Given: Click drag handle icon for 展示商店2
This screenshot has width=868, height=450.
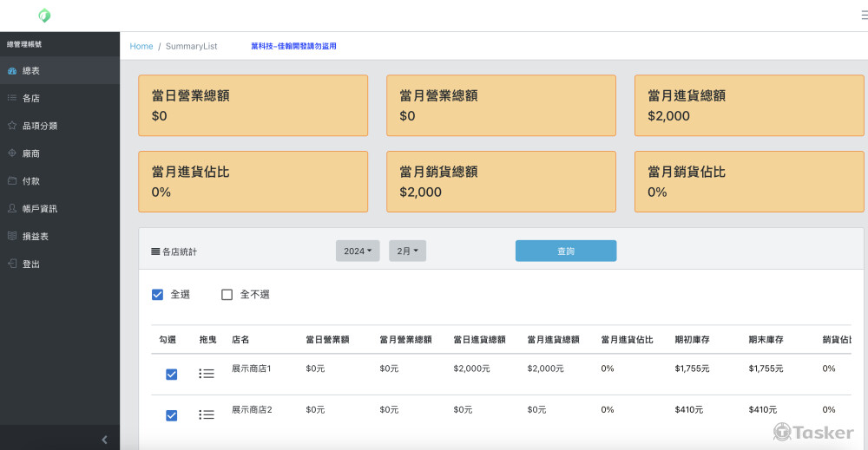Looking at the screenshot, I should pyautogui.click(x=207, y=415).
